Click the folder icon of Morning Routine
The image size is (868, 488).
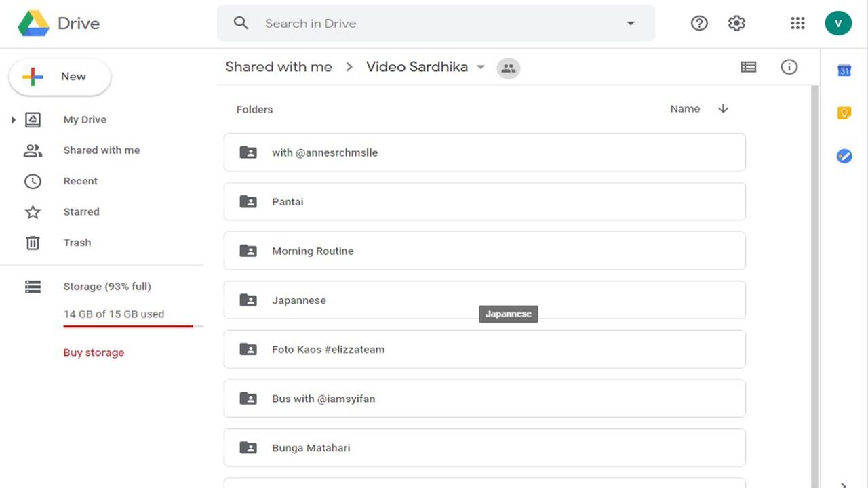point(248,251)
